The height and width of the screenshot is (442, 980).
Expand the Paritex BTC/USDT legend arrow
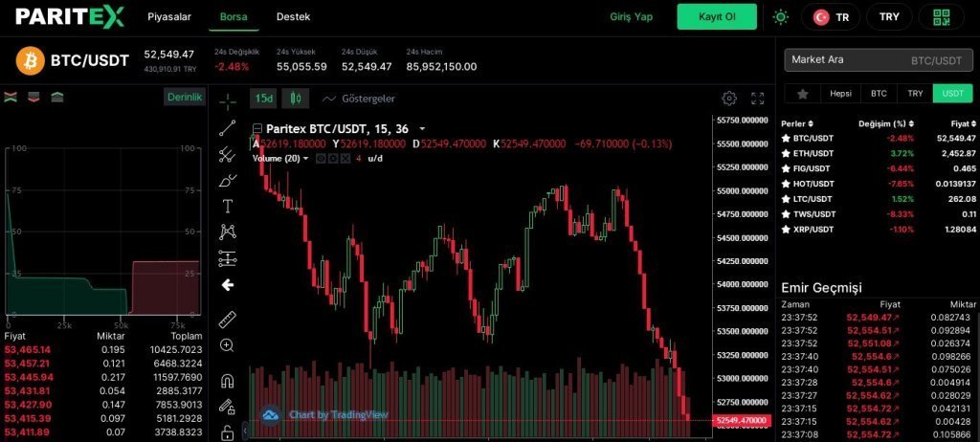pyautogui.click(x=422, y=129)
